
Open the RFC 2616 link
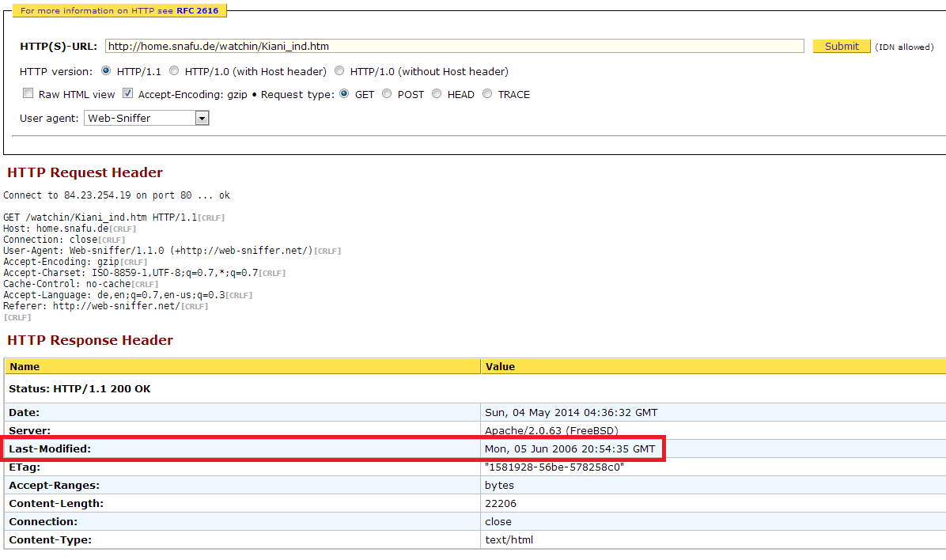point(197,10)
